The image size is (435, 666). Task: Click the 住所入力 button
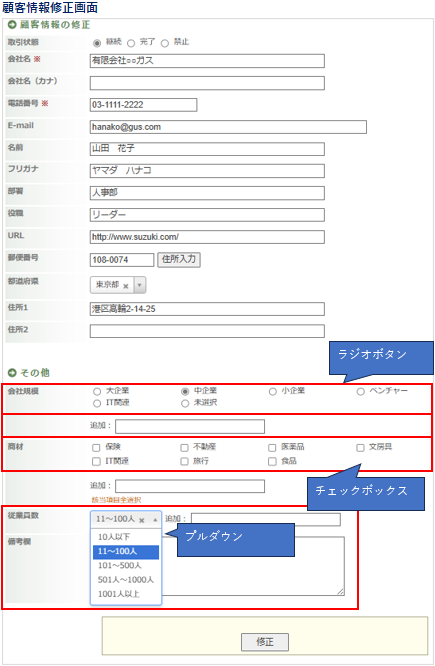pyautogui.click(x=179, y=260)
